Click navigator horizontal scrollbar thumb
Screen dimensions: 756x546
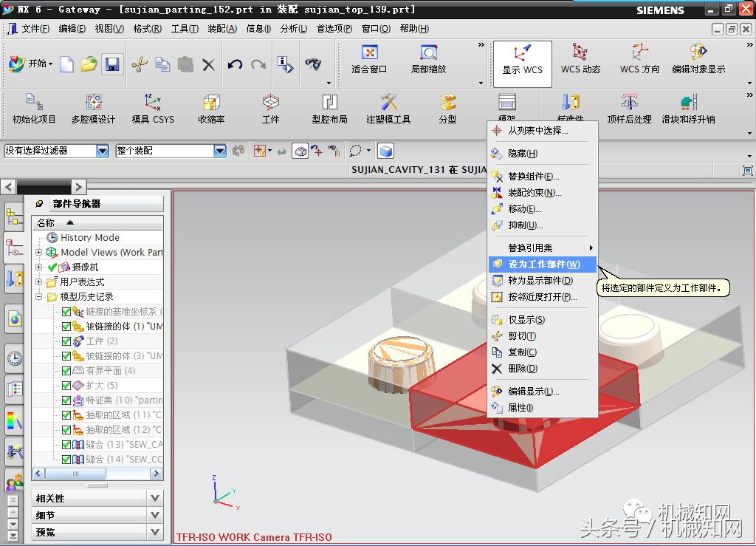75,474
